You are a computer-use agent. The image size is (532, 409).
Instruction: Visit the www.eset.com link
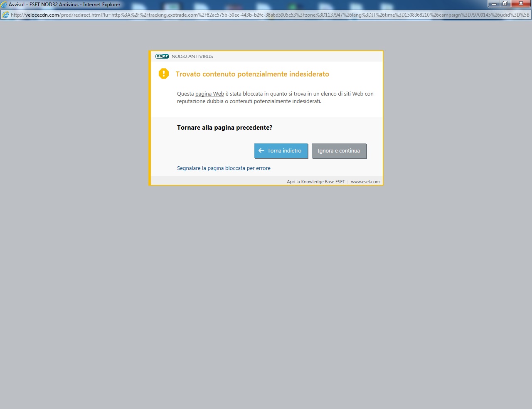(365, 182)
